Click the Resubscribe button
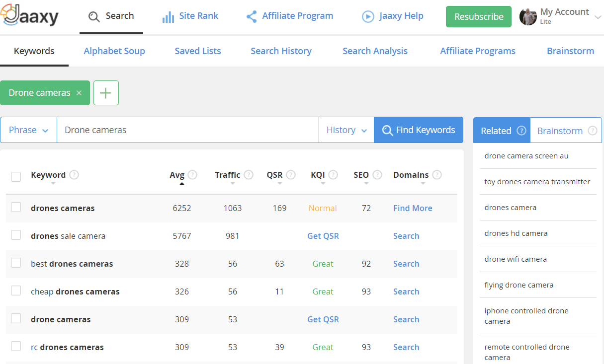 coord(479,17)
